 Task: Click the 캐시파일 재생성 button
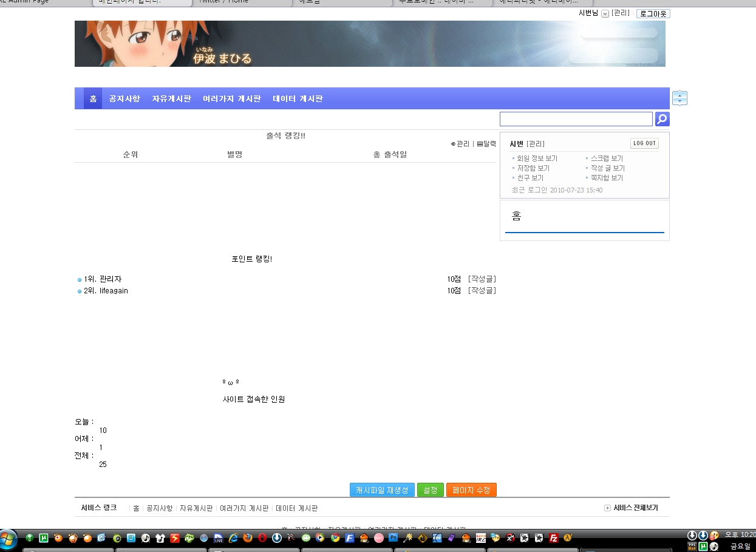tap(381, 490)
